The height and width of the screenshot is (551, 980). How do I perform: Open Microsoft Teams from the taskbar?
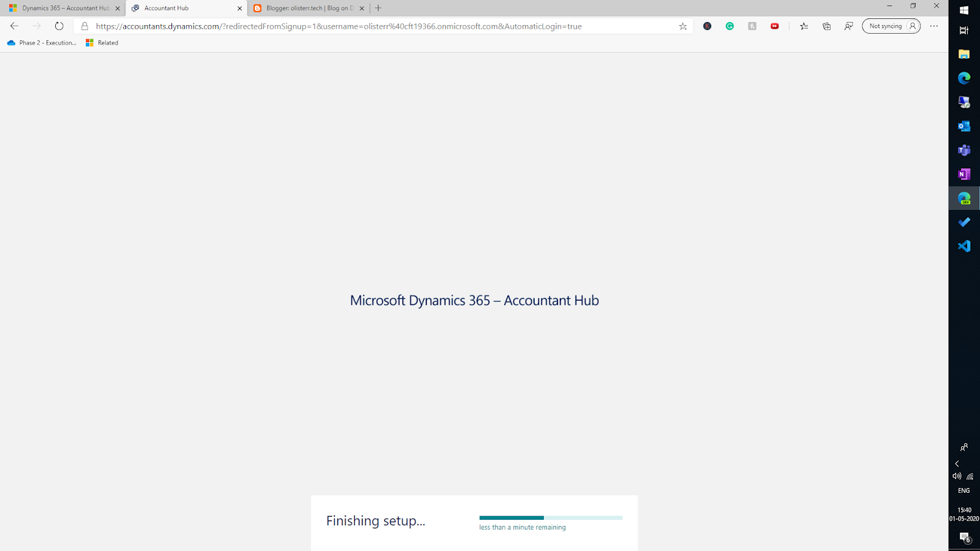pyautogui.click(x=964, y=150)
